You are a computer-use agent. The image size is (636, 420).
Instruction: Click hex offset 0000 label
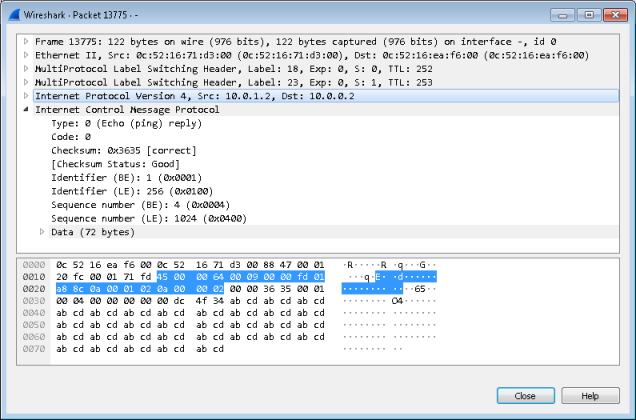pyautogui.click(x=34, y=265)
